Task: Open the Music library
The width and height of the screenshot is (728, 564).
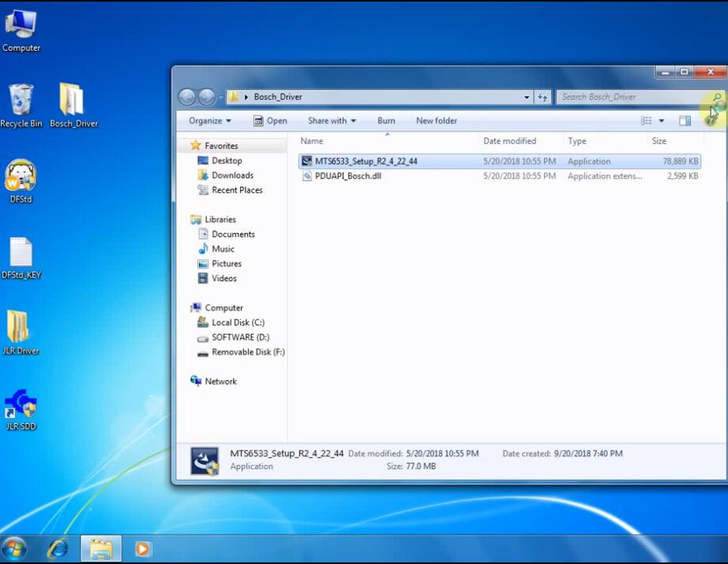Action: click(x=216, y=249)
